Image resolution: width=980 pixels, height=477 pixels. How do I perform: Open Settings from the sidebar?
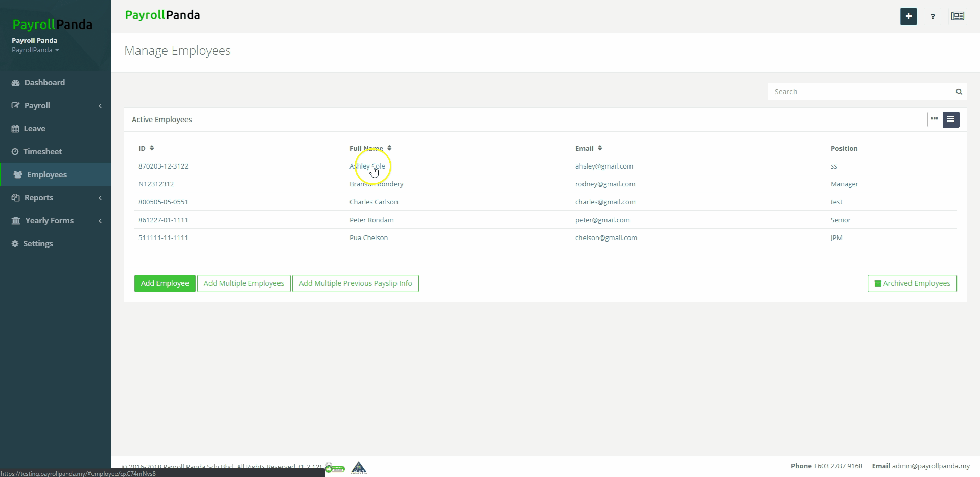38,244
